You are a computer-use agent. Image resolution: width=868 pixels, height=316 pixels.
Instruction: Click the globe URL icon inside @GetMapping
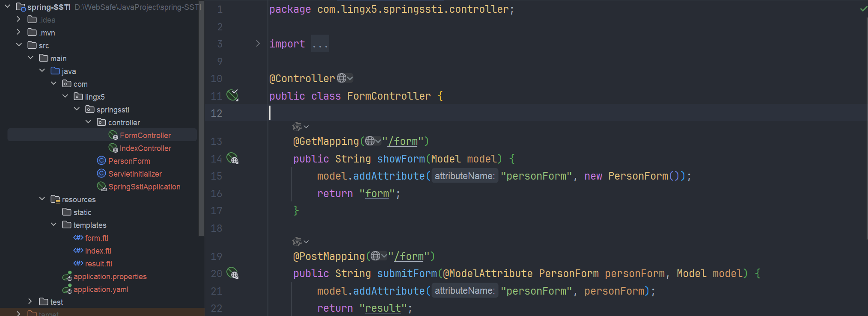tap(370, 141)
